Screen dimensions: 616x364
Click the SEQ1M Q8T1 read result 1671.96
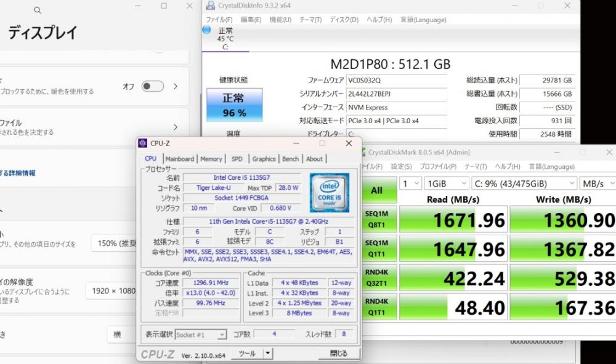(x=453, y=219)
